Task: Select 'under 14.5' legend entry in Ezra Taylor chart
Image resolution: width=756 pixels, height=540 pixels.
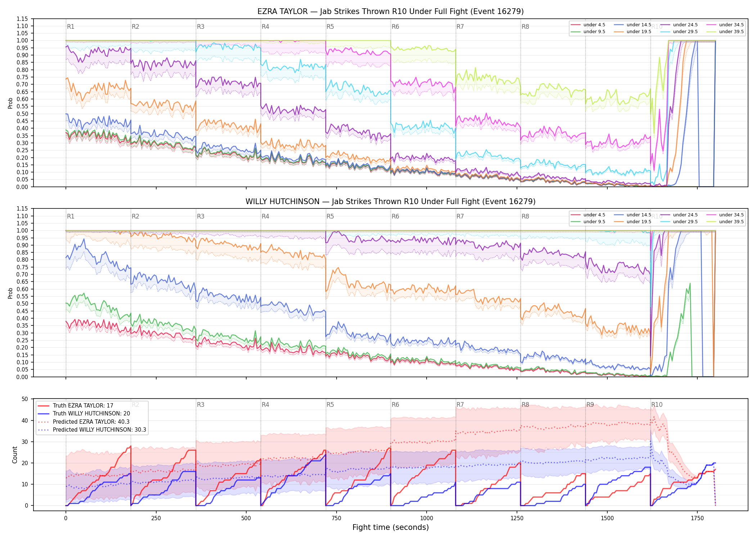Action: point(633,25)
